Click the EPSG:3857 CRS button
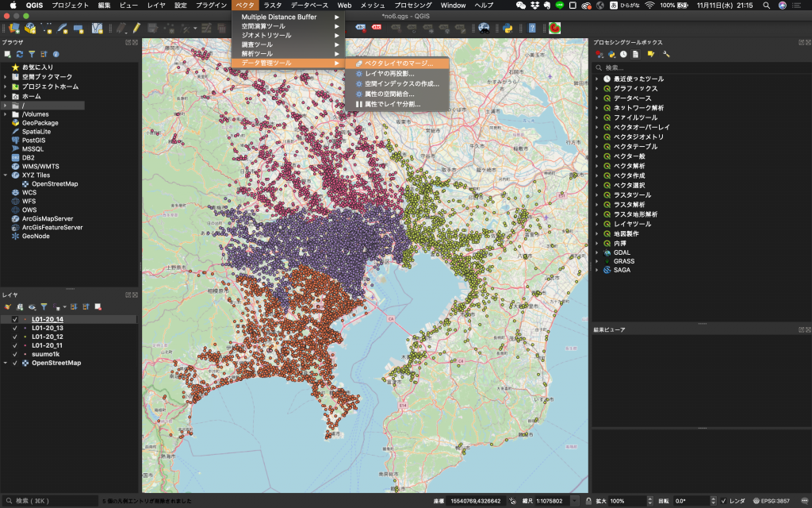Viewport: 812px width, 508px height. 772,501
